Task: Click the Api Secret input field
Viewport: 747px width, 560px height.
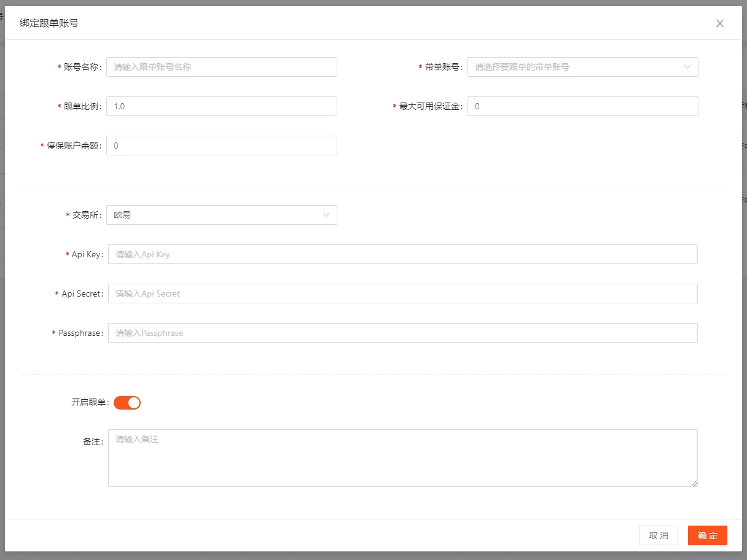Action: [403, 294]
